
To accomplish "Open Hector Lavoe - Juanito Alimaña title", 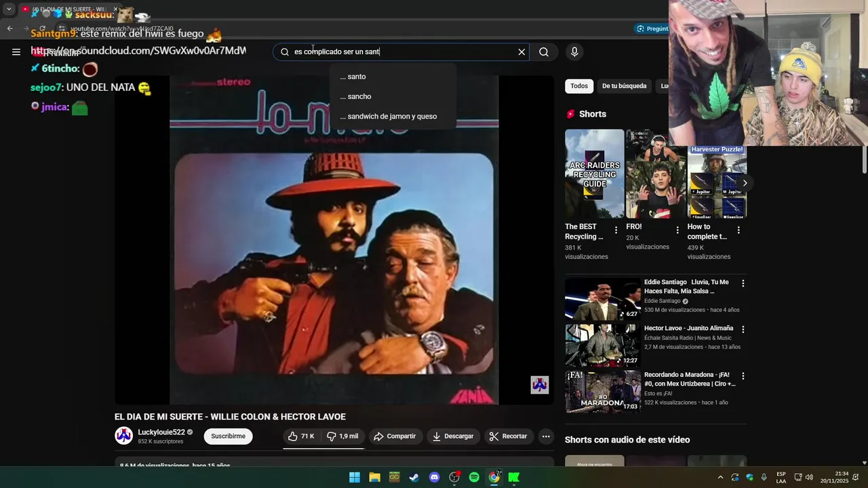I will [x=688, y=328].
